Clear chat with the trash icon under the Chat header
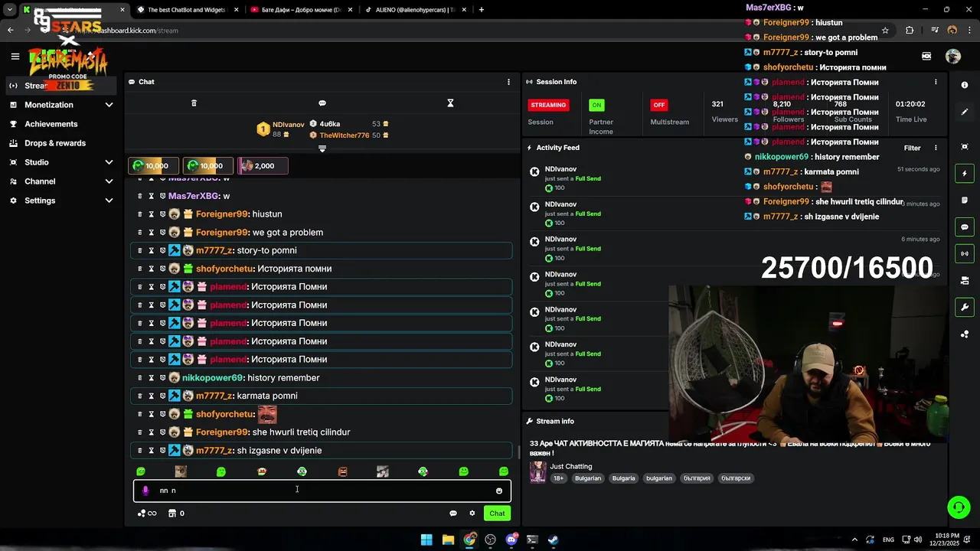This screenshot has height=551, width=980. tap(194, 103)
